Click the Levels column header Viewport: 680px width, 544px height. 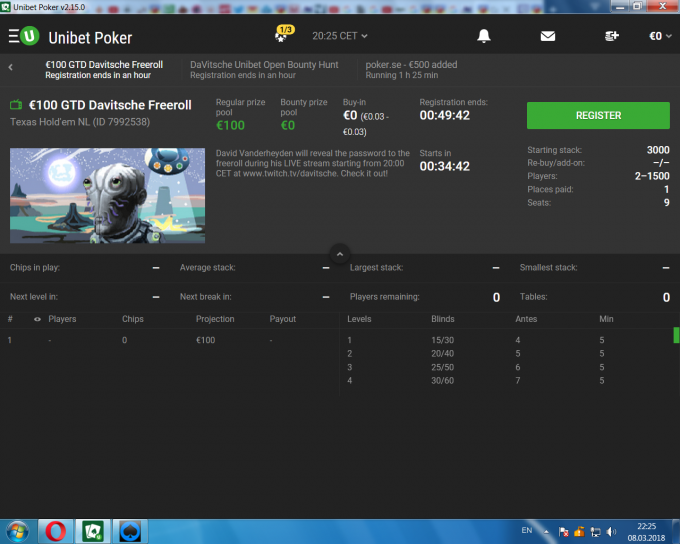359,319
